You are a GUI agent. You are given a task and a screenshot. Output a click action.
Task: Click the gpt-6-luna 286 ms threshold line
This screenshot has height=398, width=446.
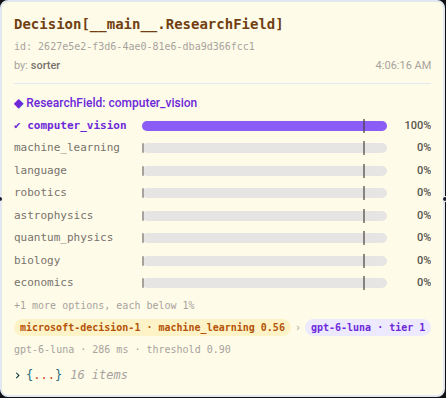click(122, 350)
